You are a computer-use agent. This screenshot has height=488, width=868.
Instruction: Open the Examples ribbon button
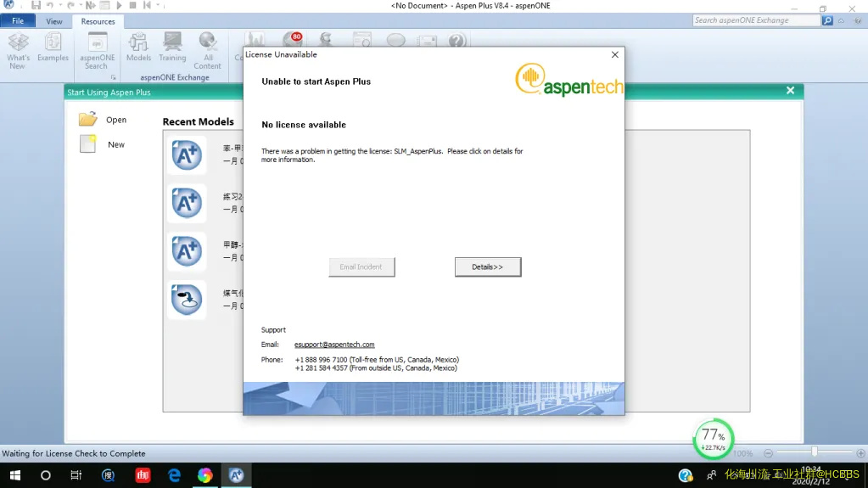click(53, 47)
